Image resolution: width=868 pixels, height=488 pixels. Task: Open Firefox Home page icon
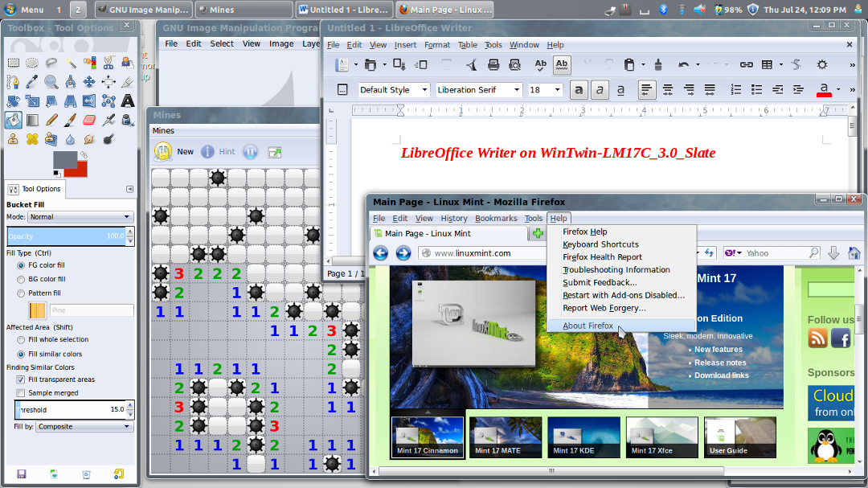(854, 253)
